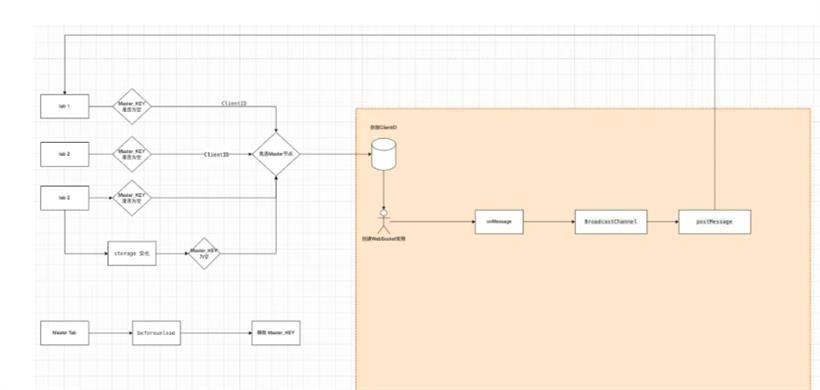Click the Master_KEY diamond in the third row
The image size is (820, 390).
pyautogui.click(x=132, y=198)
